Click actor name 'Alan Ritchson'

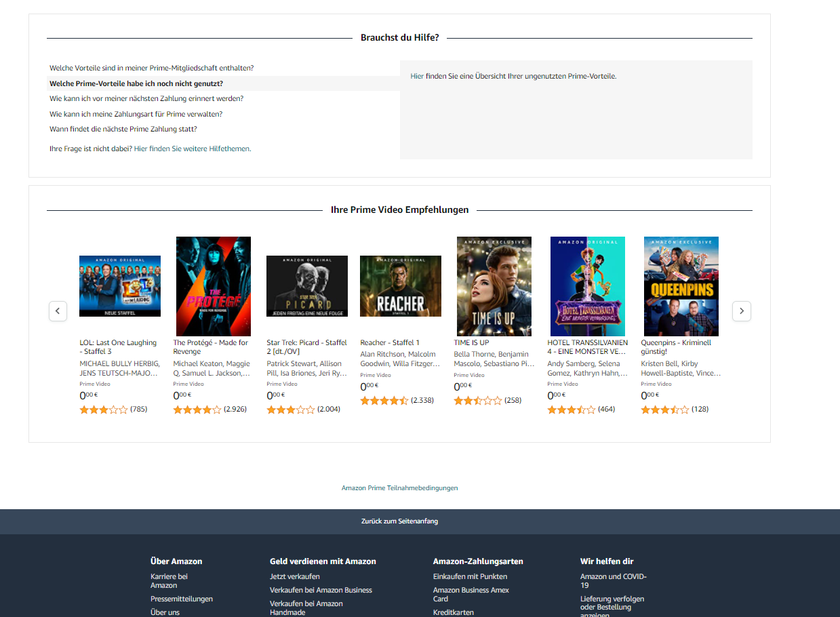pyautogui.click(x=382, y=355)
